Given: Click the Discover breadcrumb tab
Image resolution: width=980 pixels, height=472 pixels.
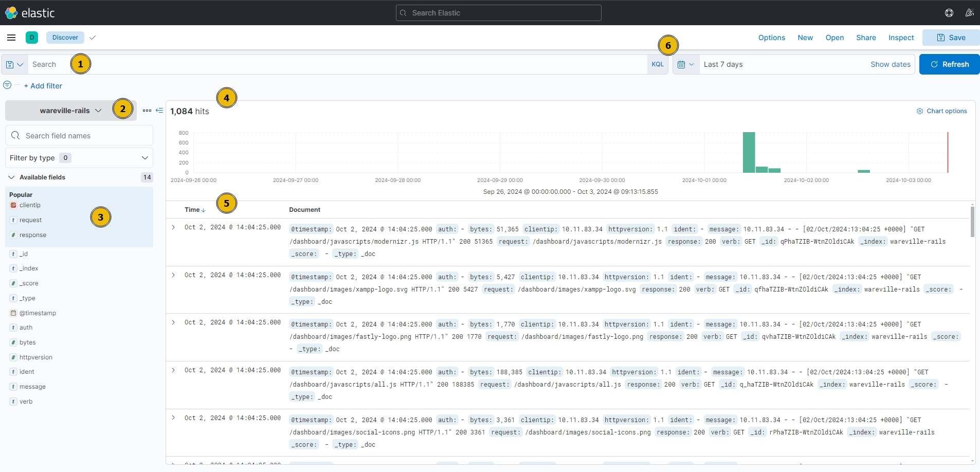Looking at the screenshot, I should click(65, 38).
